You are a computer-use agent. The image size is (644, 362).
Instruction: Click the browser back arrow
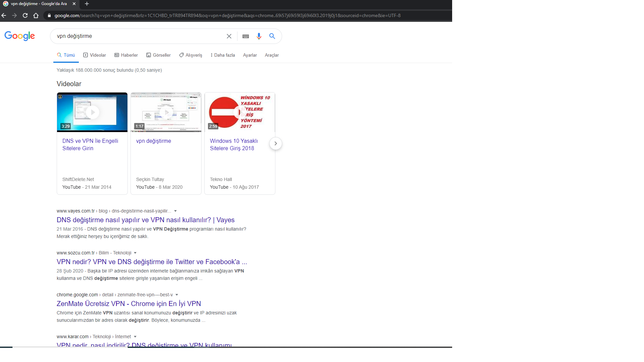[4, 15]
